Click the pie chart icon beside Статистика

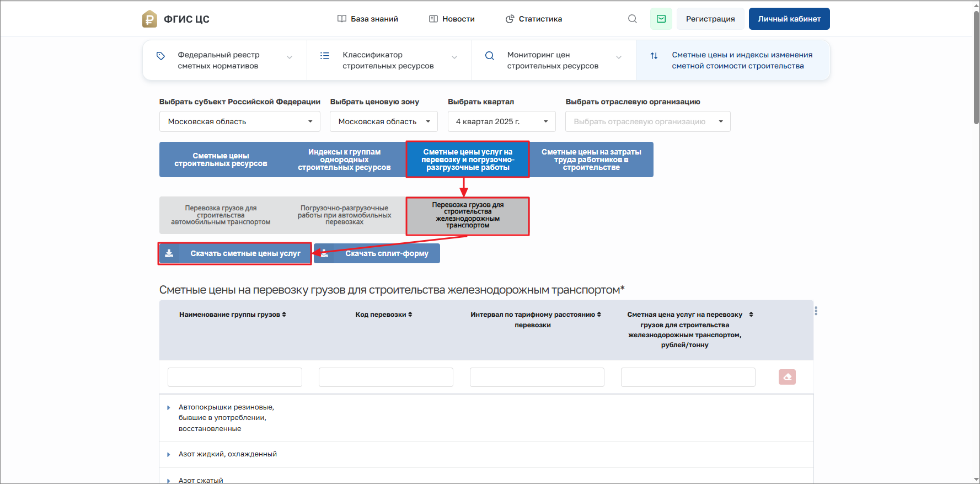pos(510,19)
